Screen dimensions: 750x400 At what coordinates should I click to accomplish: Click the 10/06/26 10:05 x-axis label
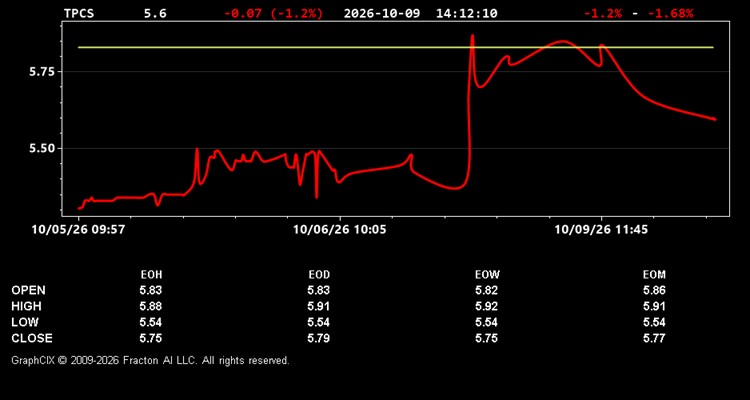(340, 230)
